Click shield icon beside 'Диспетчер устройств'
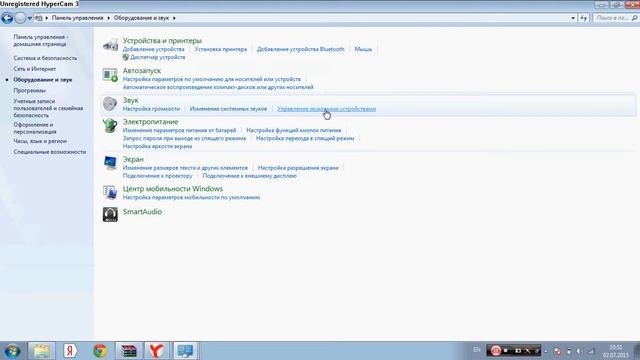The image size is (640, 360). coord(126,57)
